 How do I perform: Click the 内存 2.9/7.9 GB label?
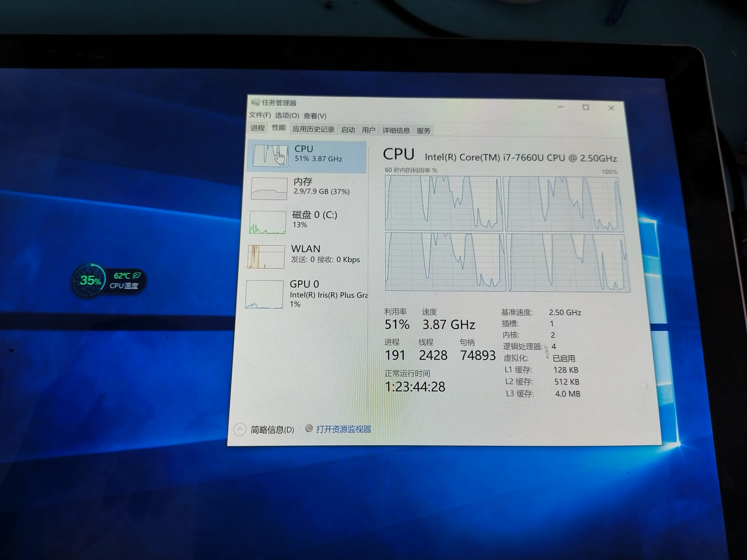point(321,186)
